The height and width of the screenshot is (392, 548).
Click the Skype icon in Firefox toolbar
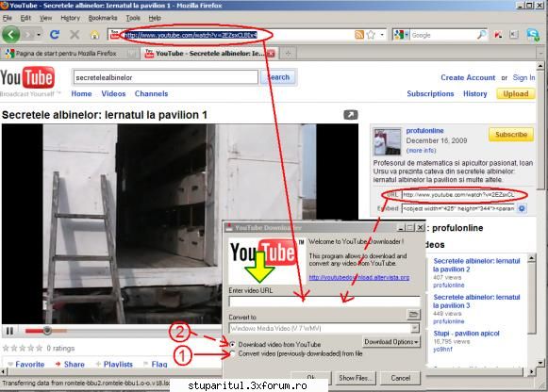[533, 35]
